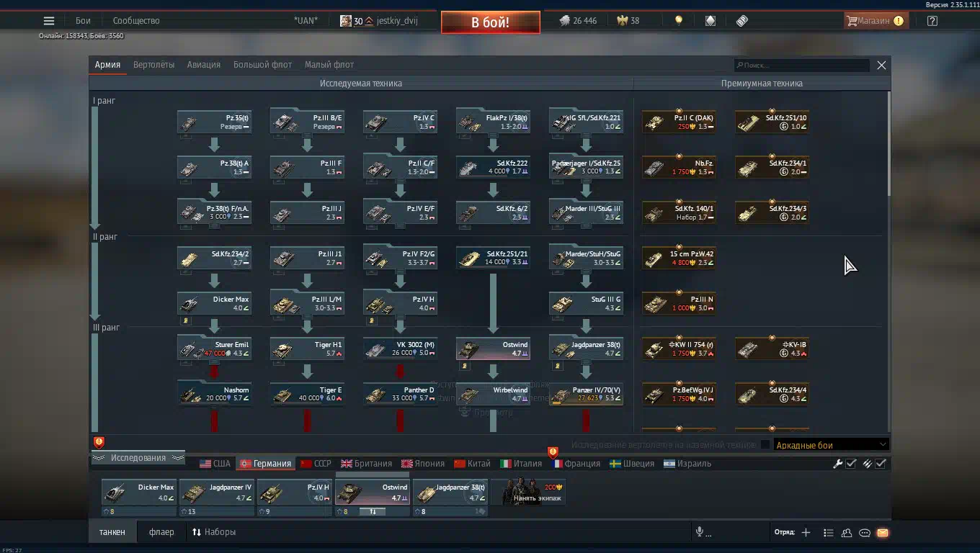Expand the Pz.38(t) F/n.A. vehicle group

click(x=214, y=213)
